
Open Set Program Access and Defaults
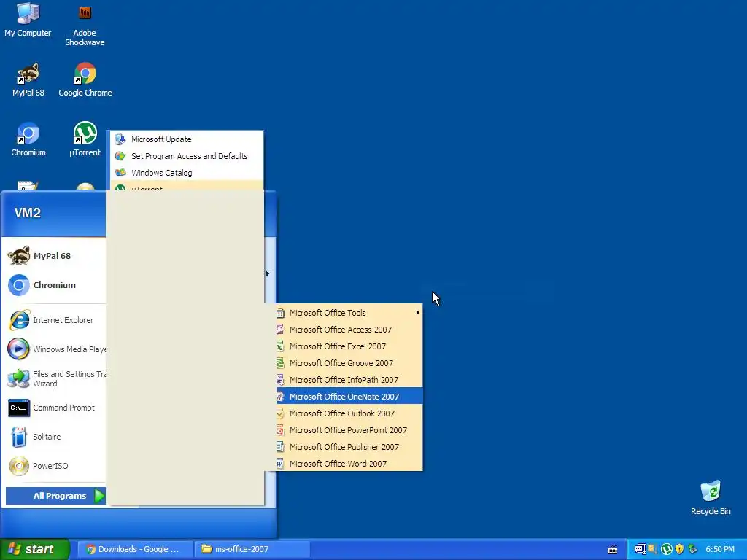pos(187,156)
